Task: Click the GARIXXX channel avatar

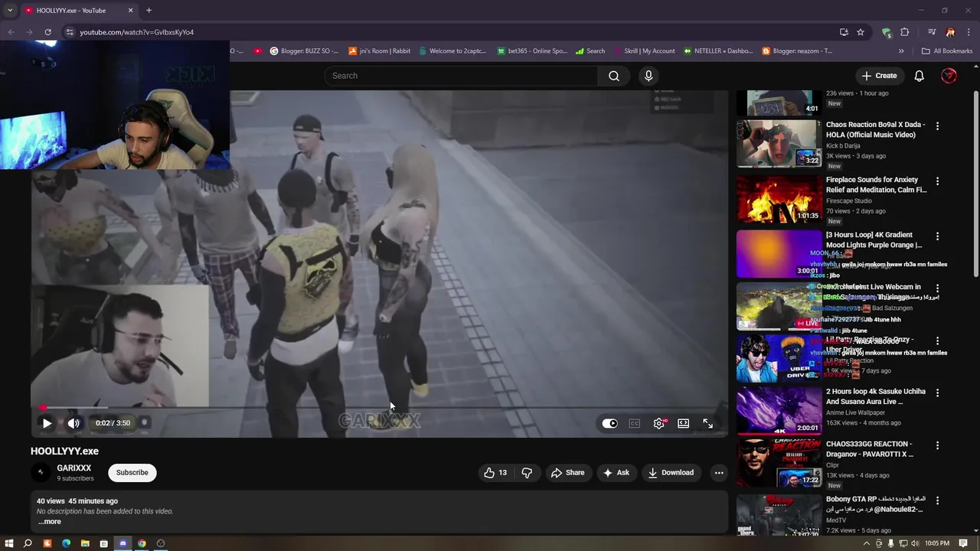Action: click(x=41, y=472)
